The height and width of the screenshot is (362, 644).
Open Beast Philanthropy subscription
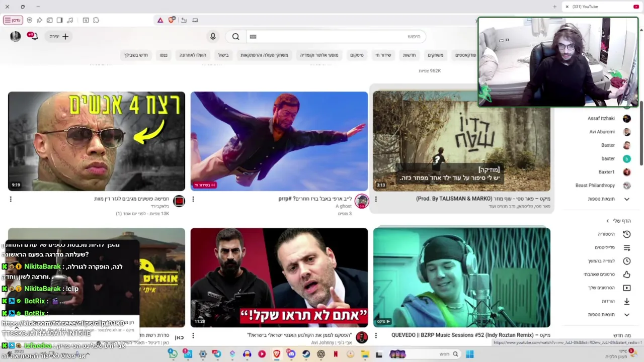pos(604,185)
